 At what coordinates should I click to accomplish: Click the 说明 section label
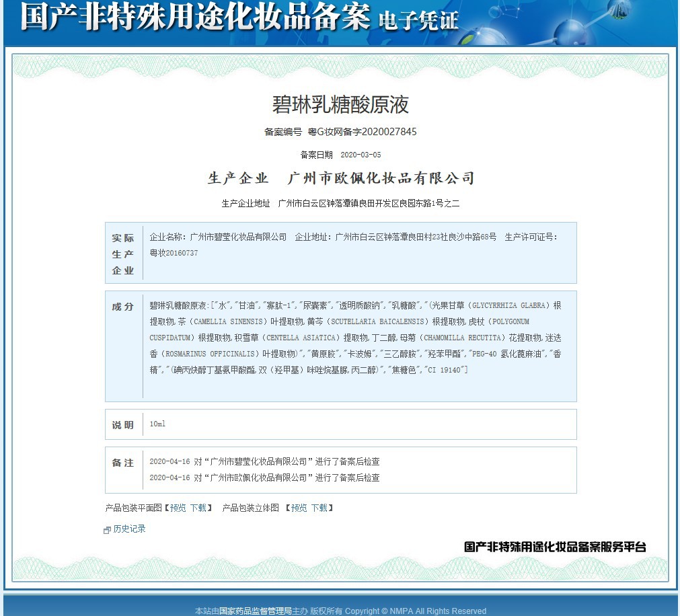122,425
